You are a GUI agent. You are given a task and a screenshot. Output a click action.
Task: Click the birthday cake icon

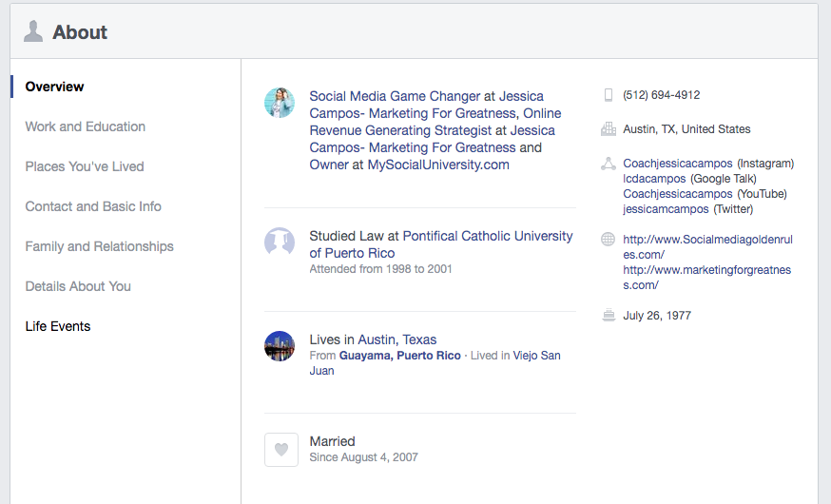[609, 316]
